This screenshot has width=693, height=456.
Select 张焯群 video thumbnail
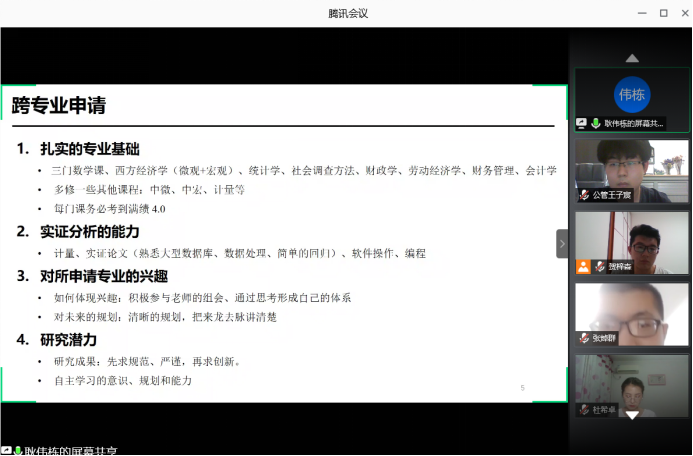tap(631, 314)
